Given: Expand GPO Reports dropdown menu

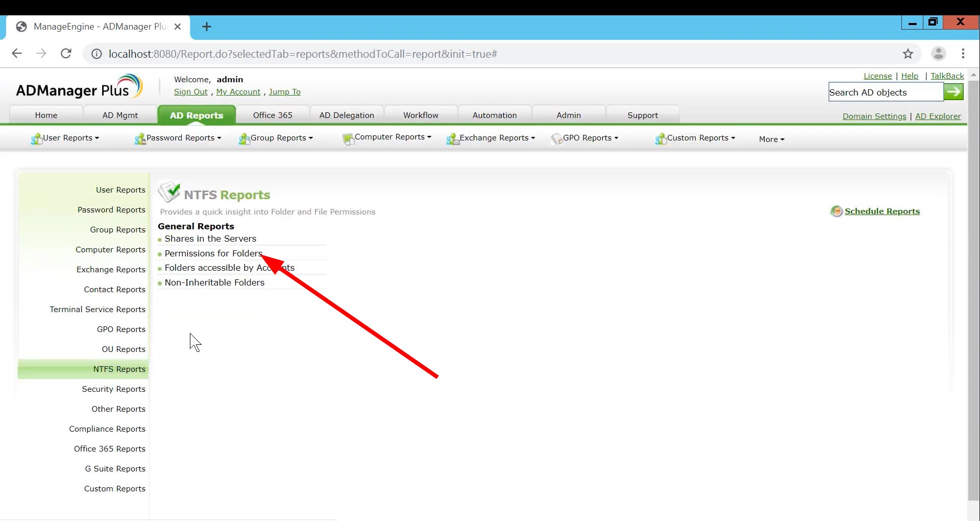Looking at the screenshot, I should pos(584,138).
